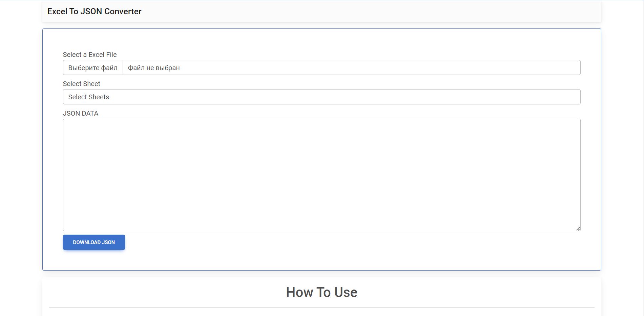Click the JSON DATA label
This screenshot has width=644, height=316.
click(x=81, y=113)
